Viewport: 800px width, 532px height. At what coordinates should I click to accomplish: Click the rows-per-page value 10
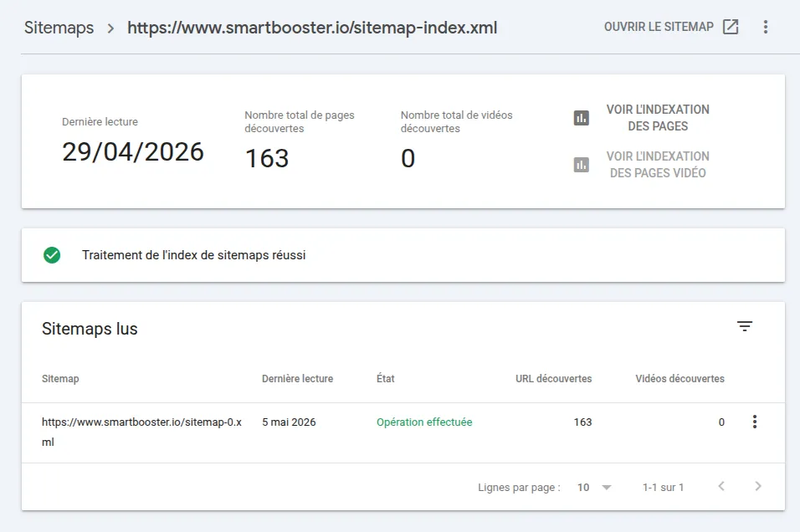(x=583, y=487)
